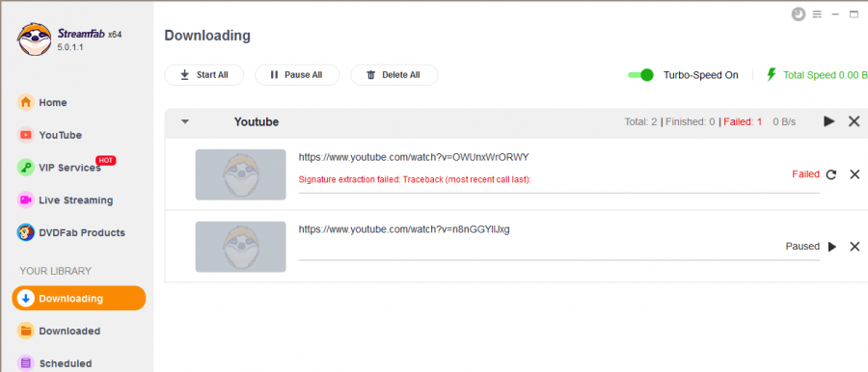
Task: Open VIP Services in sidebar
Action: [59, 168]
